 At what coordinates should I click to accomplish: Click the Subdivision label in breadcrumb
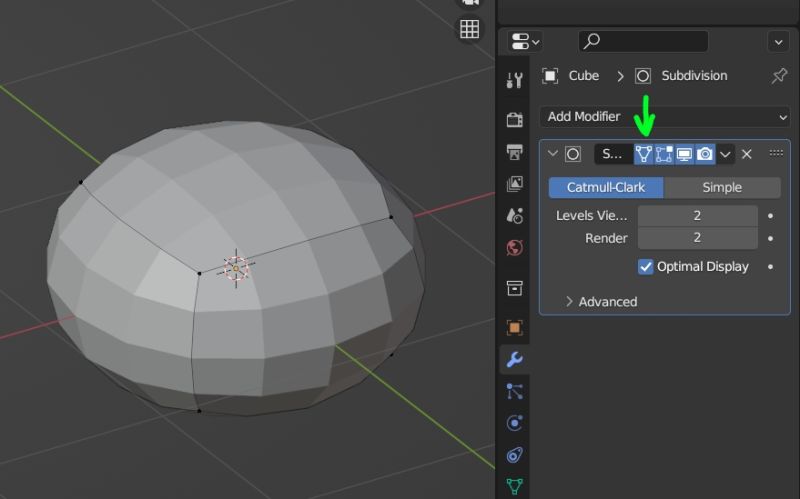[694, 76]
